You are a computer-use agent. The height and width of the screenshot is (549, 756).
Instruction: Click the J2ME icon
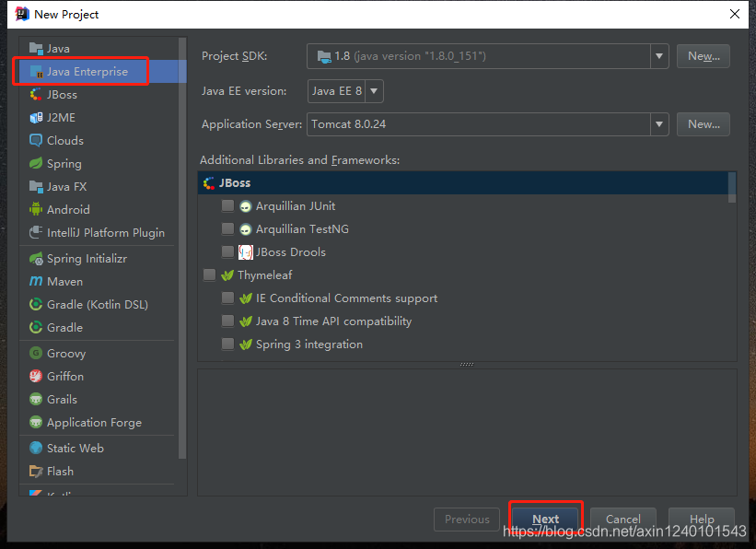[36, 118]
